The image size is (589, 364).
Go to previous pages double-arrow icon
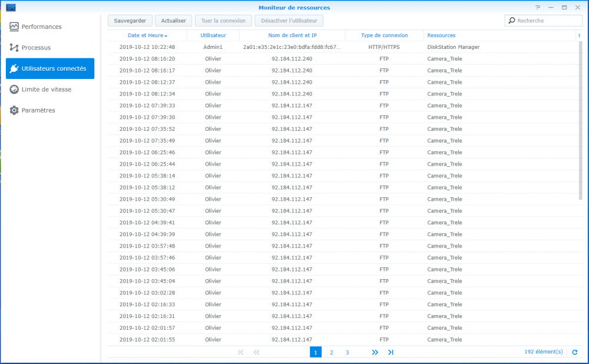tap(257, 352)
